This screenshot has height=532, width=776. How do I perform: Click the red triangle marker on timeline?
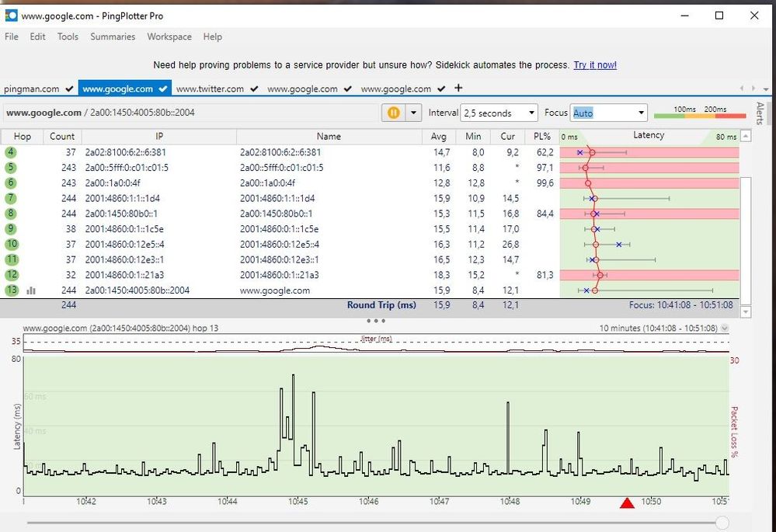(627, 502)
